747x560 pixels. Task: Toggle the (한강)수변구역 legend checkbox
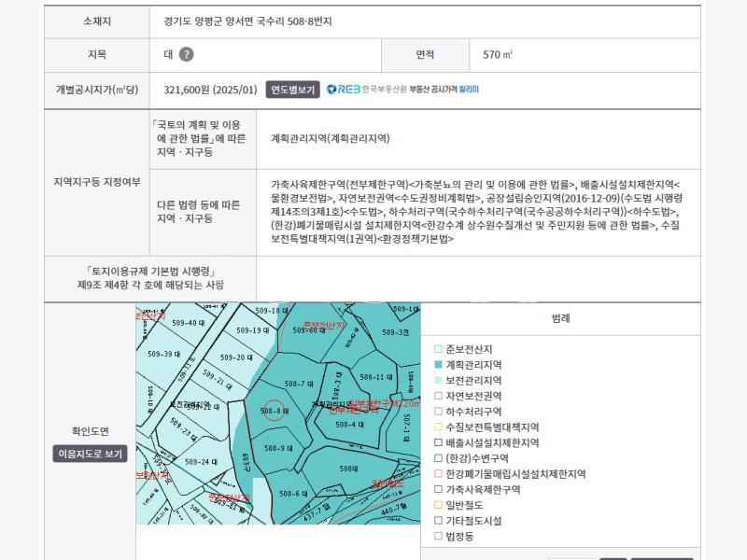(439, 458)
